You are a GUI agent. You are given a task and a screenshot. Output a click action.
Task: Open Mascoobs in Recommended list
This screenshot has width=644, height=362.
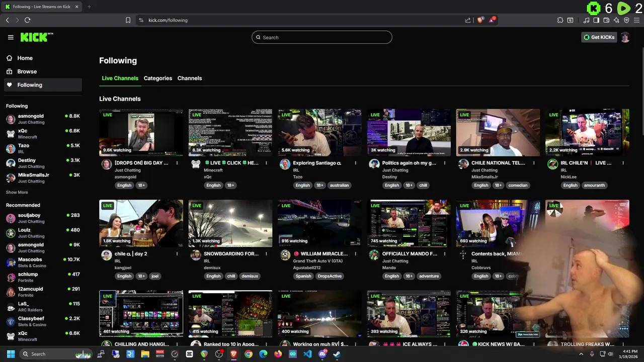pyautogui.click(x=43, y=262)
